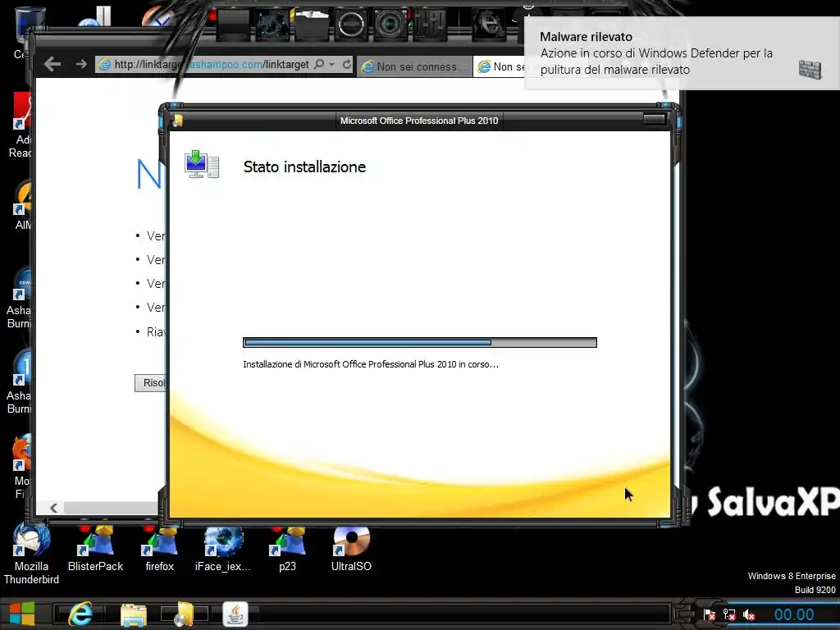Click the Office installer window control button
840x630 pixels.
point(654,119)
